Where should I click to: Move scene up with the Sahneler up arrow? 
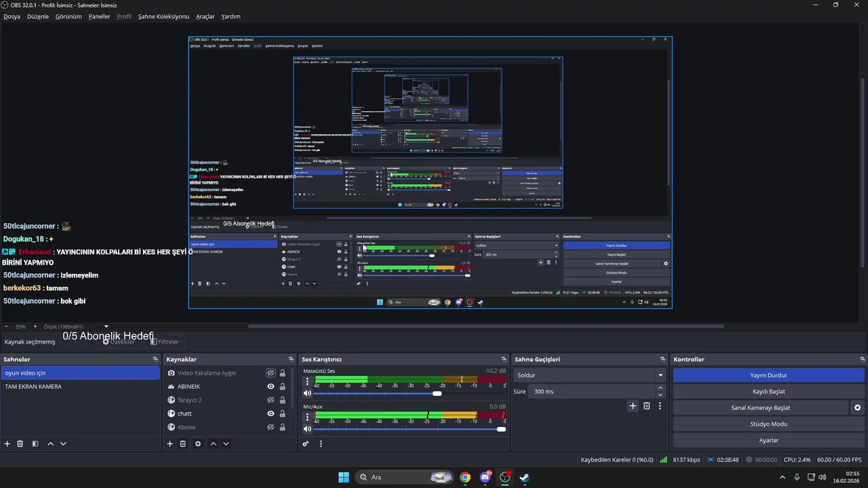(50, 444)
